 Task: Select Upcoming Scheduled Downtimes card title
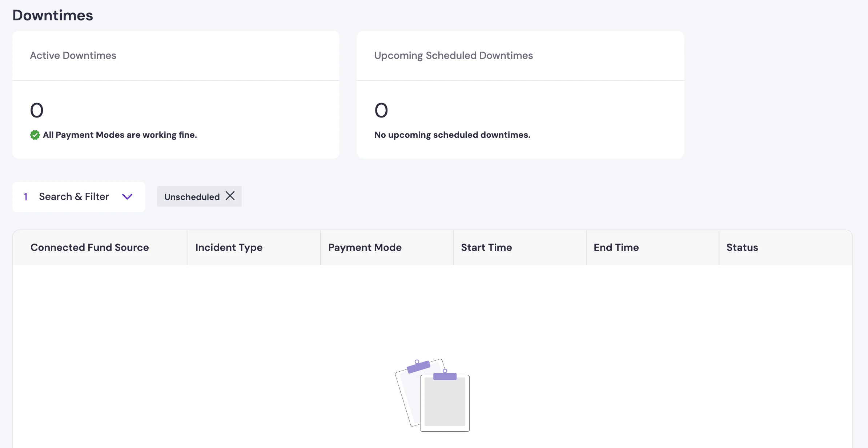click(x=453, y=56)
